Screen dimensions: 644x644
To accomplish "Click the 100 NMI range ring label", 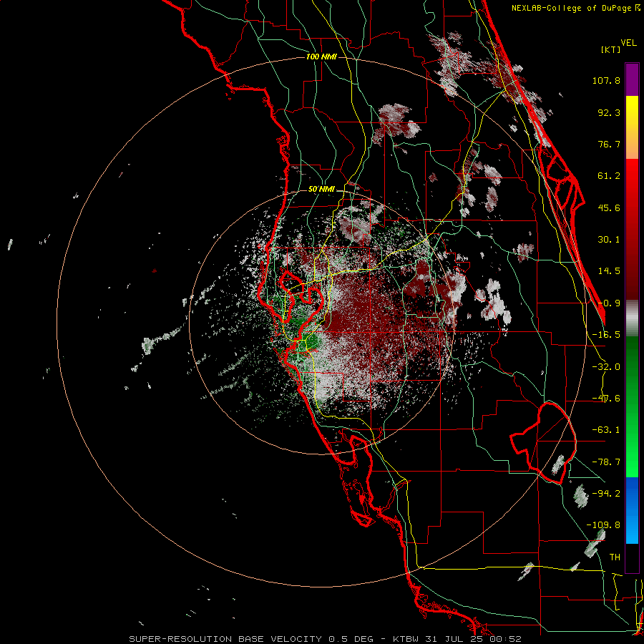I will point(321,57).
